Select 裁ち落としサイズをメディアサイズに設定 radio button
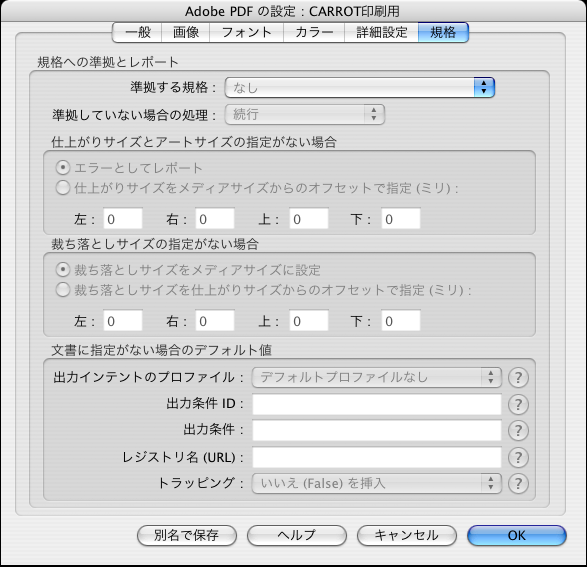 63,269
